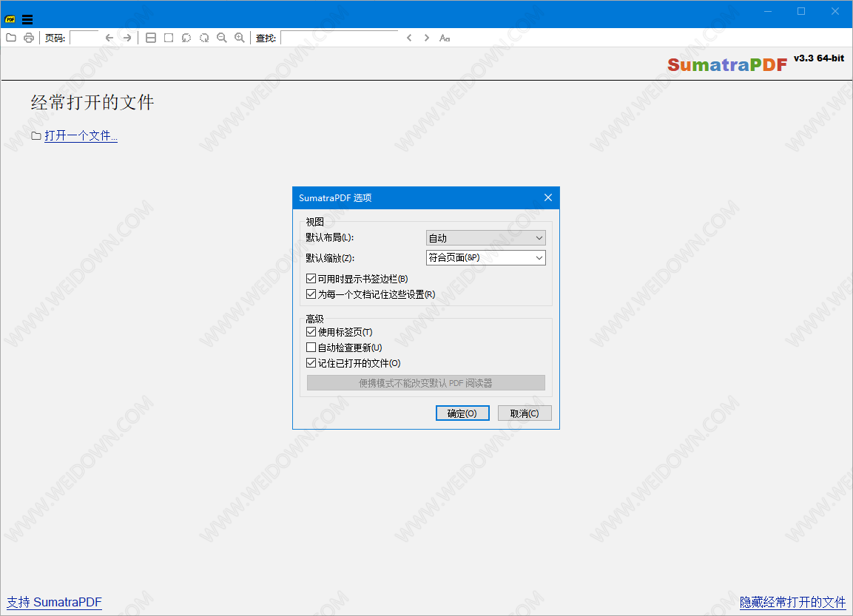The image size is (853, 616).
Task: Maximize the SumatraPDF main window
Action: [801, 11]
